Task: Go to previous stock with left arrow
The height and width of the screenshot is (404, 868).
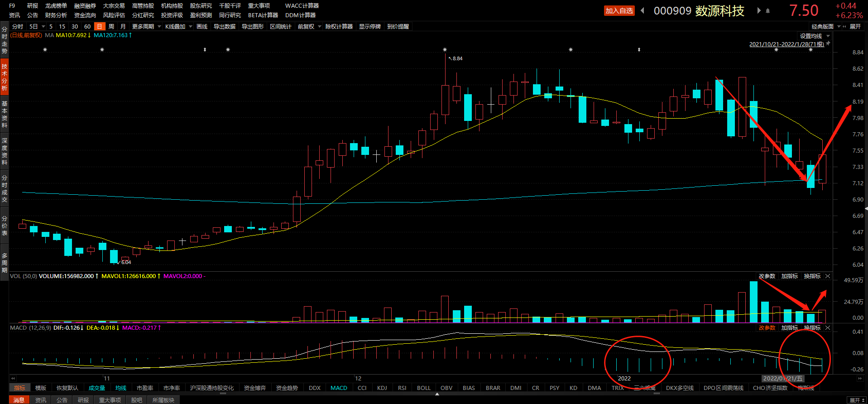Action: coord(643,10)
